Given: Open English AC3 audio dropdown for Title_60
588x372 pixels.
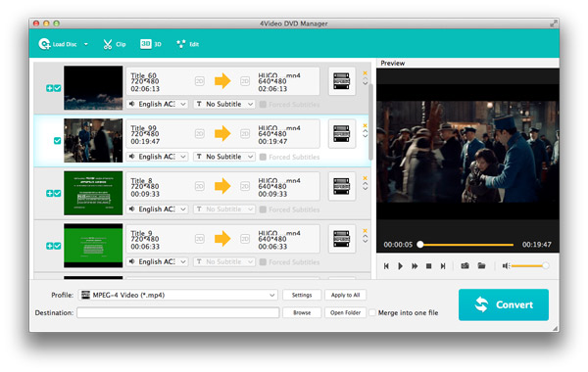Looking at the screenshot, I should 158,104.
